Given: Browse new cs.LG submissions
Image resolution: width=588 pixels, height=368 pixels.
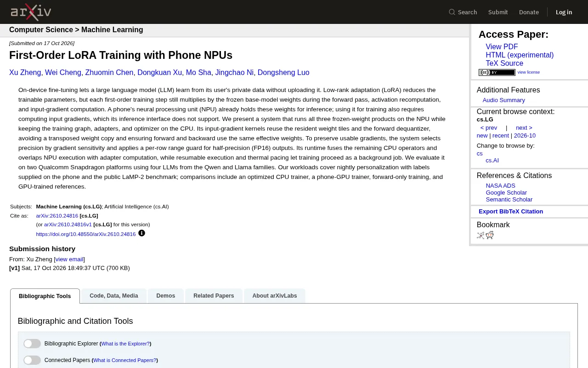Looking at the screenshot, I should click(x=482, y=136).
